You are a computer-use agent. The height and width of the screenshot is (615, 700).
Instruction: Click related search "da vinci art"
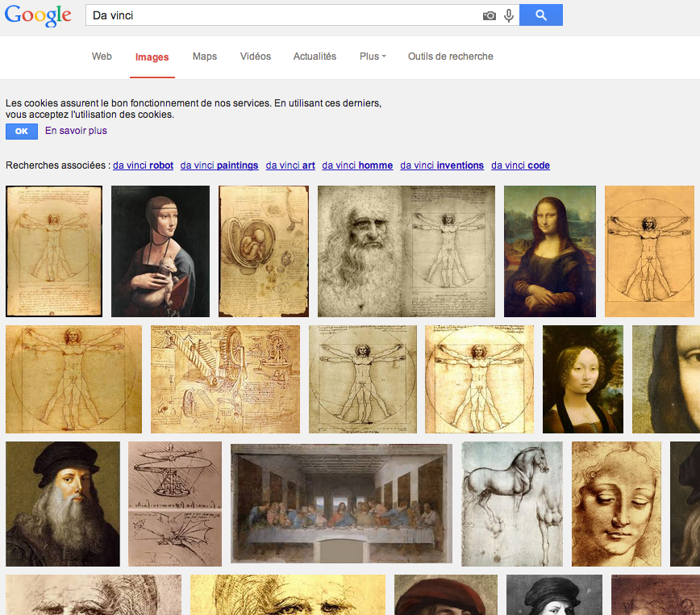pos(290,165)
